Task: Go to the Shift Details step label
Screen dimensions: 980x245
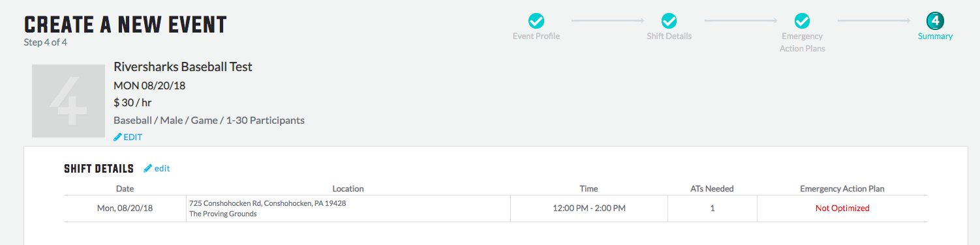Action: pyautogui.click(x=669, y=36)
